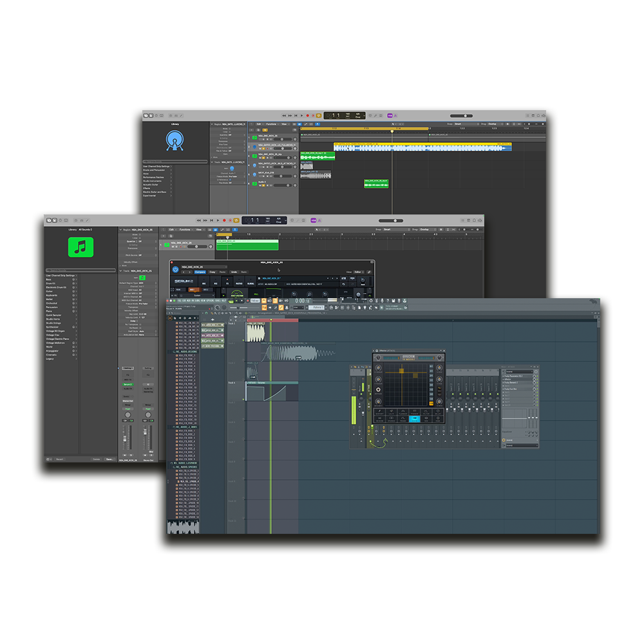The height and width of the screenshot is (644, 644).
Task: Open the Snap dropdown set to Smart in back Logic
Action: pos(466,124)
